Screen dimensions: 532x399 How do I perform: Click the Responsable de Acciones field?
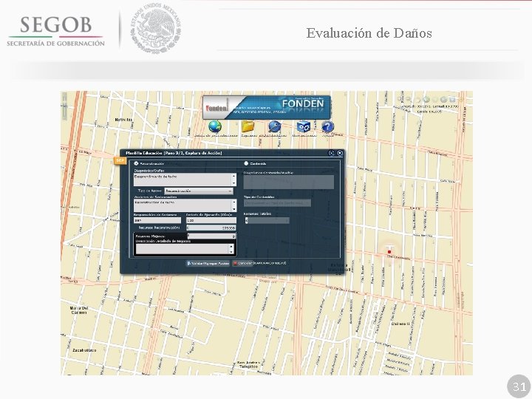[157, 220]
